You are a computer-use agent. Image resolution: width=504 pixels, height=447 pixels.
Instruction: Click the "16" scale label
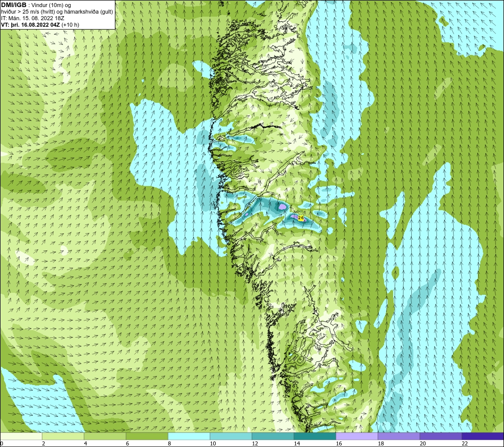339,443
